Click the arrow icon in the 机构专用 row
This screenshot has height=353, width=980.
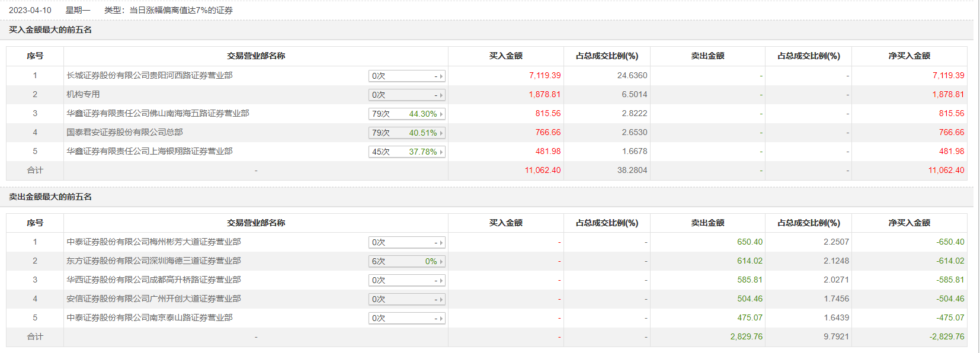(441, 95)
